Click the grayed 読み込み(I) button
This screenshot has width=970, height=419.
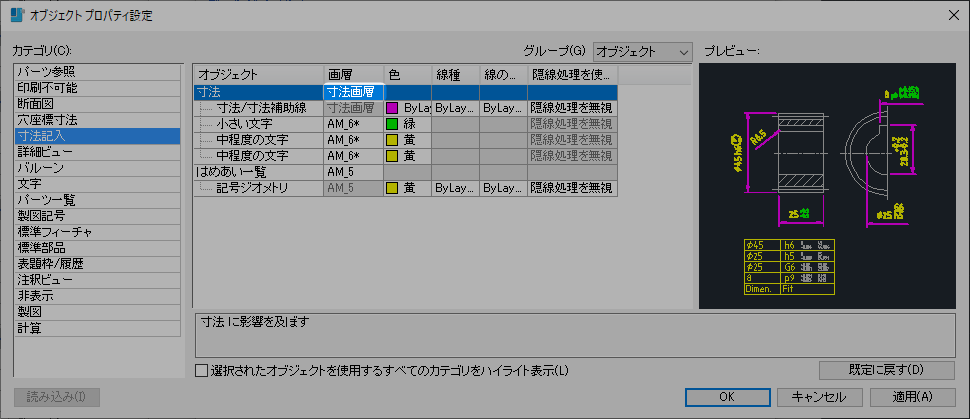[x=56, y=397]
